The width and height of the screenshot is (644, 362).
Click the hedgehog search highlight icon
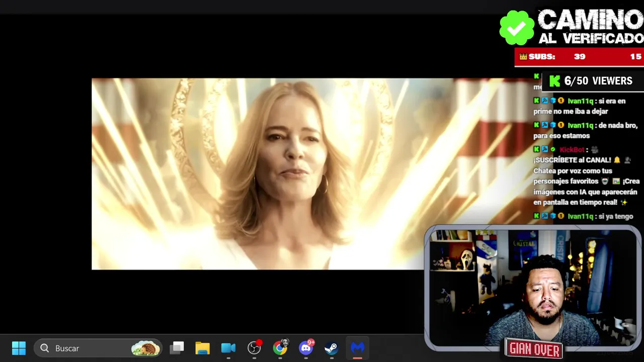tap(145, 348)
